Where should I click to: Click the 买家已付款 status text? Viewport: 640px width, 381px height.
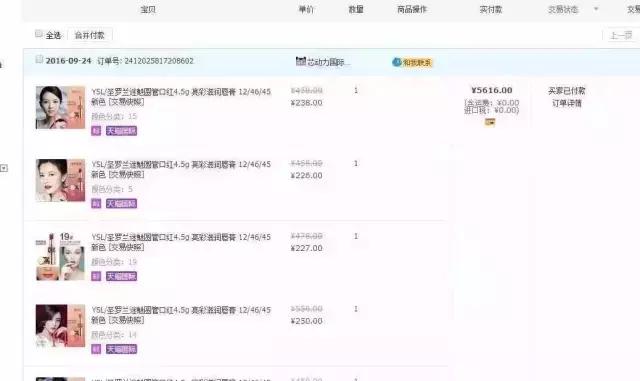[567, 91]
